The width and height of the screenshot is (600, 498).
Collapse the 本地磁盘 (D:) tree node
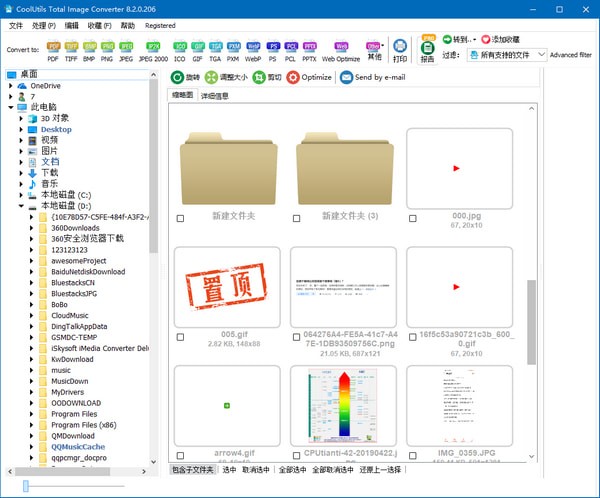tap(20, 206)
